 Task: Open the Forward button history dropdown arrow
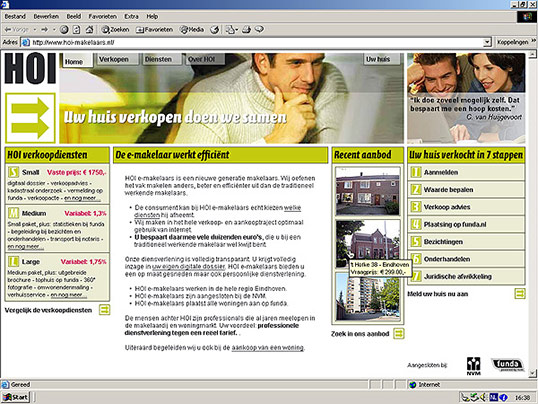click(54, 30)
